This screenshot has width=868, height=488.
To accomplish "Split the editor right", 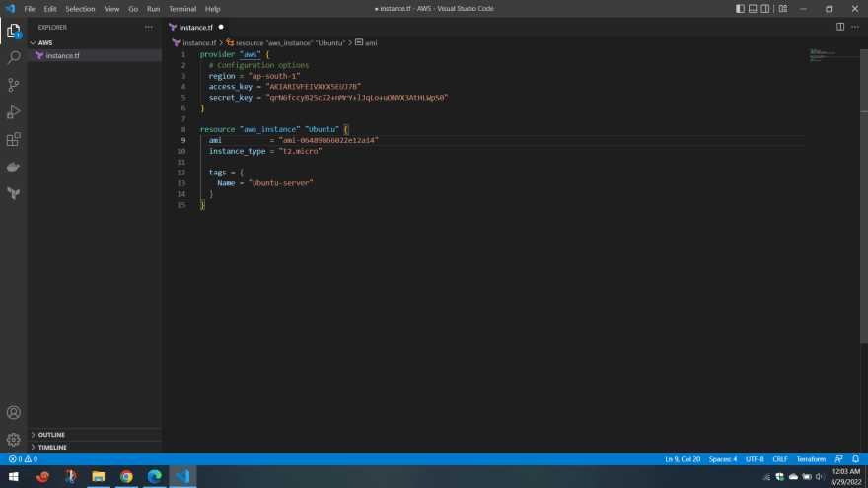I will click(x=840, y=27).
